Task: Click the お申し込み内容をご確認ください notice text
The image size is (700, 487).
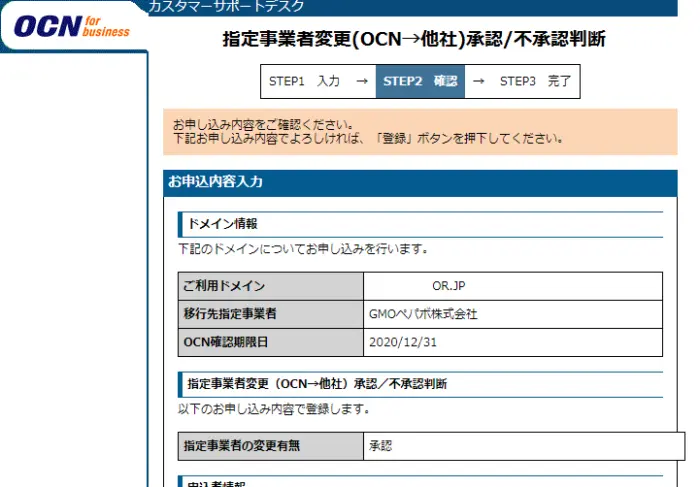Action: pyautogui.click(x=266, y=125)
